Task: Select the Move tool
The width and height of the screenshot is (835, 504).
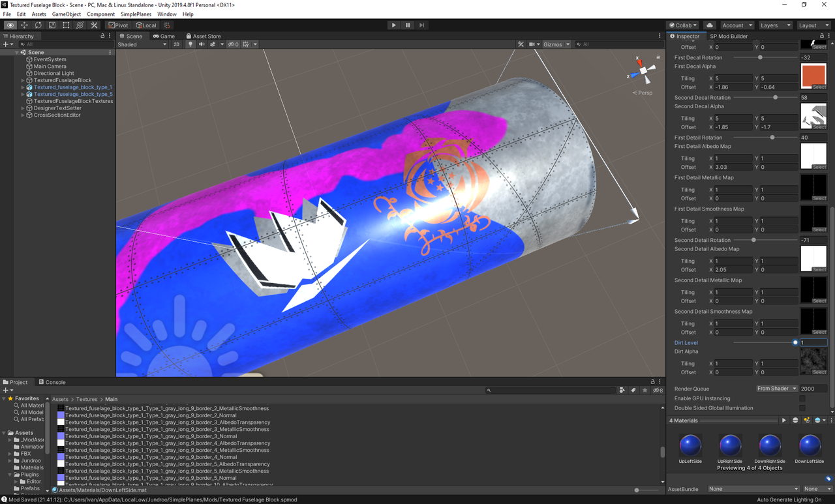Action: coord(24,25)
